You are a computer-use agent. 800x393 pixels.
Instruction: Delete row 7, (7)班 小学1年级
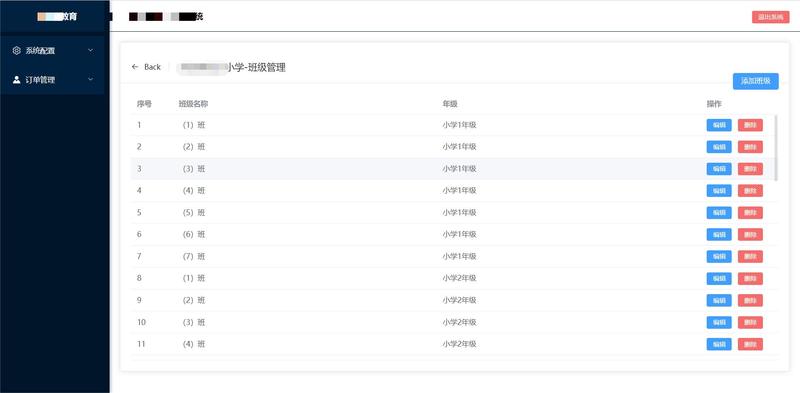click(x=750, y=257)
